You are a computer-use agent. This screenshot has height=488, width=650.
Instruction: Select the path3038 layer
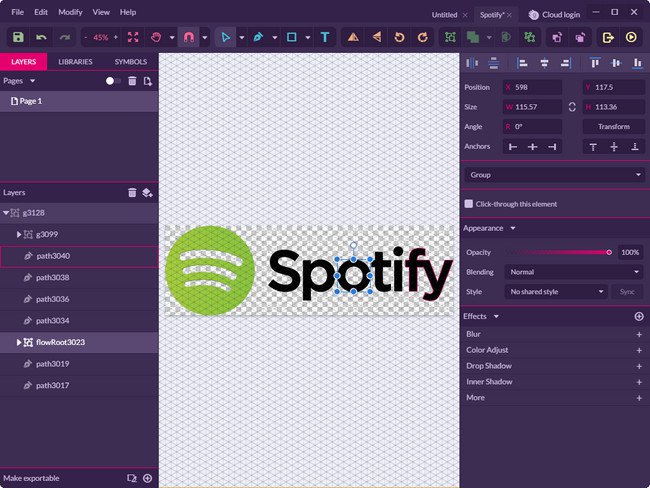tap(79, 277)
